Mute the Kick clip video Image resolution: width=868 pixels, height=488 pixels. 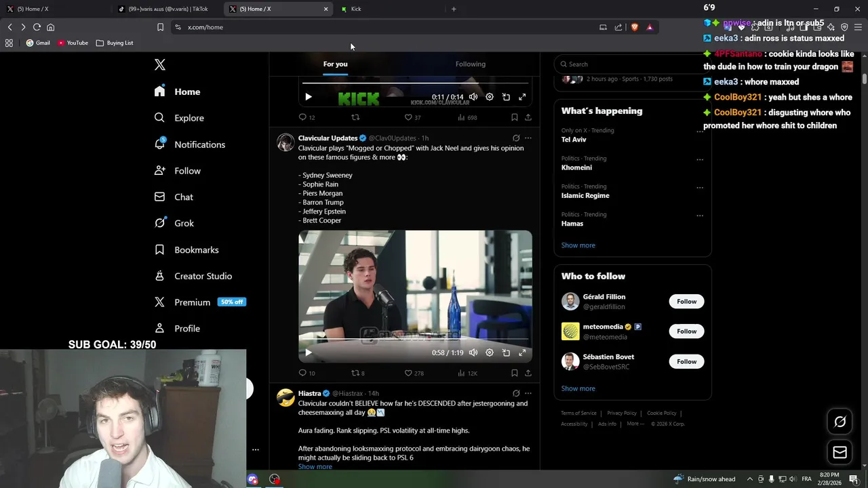pyautogui.click(x=473, y=97)
